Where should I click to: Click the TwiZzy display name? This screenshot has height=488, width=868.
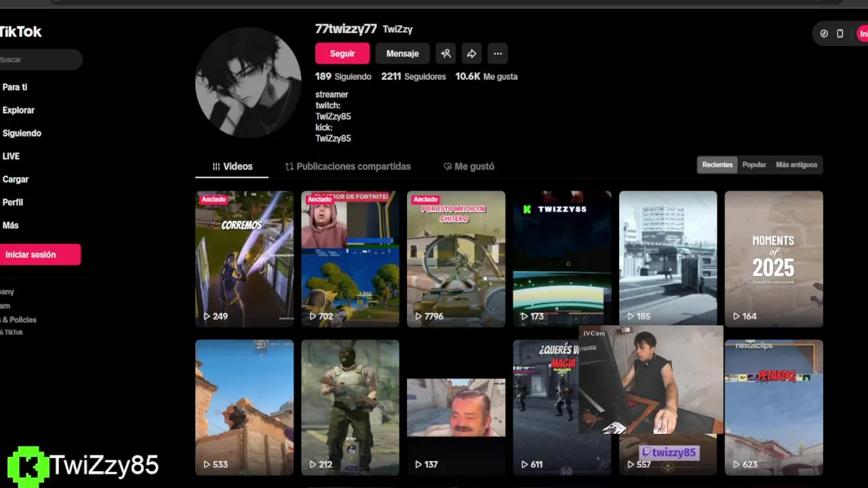(x=397, y=29)
